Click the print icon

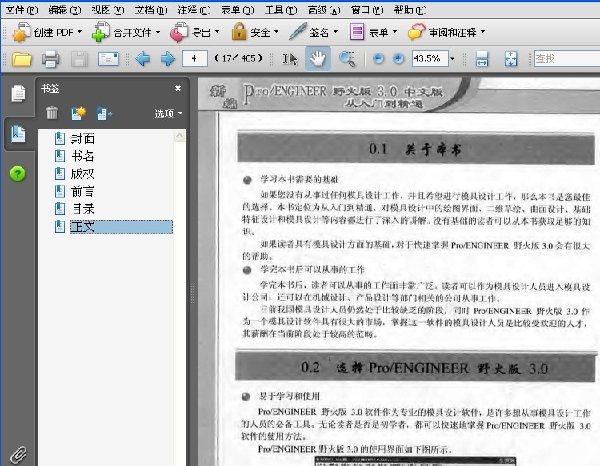(51, 59)
